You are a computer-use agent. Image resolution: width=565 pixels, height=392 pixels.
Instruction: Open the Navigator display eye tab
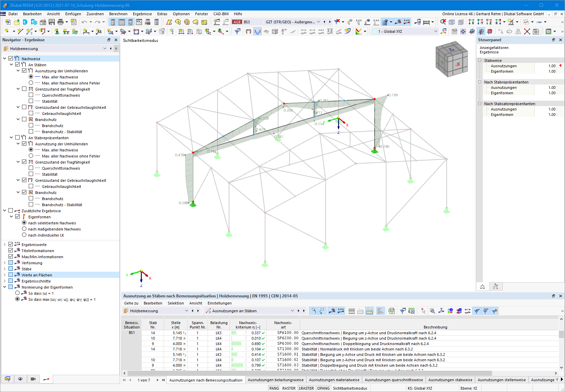pos(20,379)
